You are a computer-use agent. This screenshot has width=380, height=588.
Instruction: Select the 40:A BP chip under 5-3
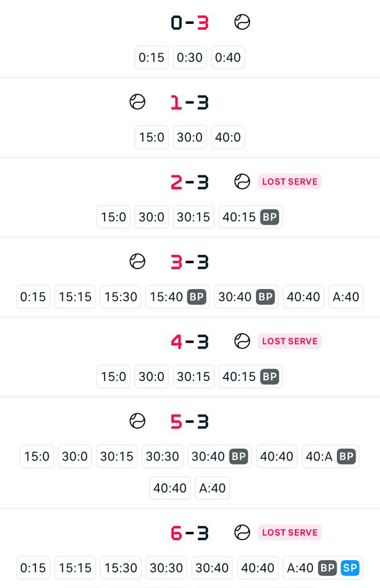tap(330, 457)
